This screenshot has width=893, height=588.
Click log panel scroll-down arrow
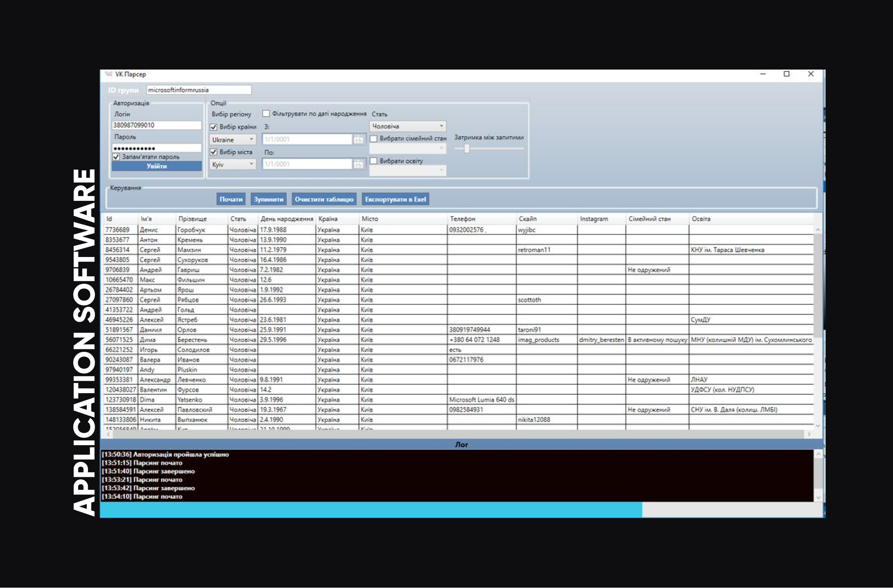tap(818, 498)
